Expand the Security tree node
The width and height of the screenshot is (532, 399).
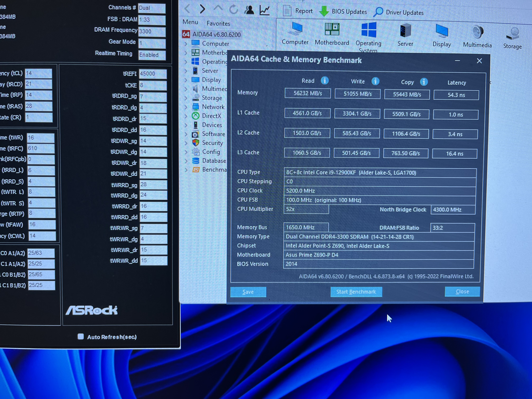(x=186, y=143)
